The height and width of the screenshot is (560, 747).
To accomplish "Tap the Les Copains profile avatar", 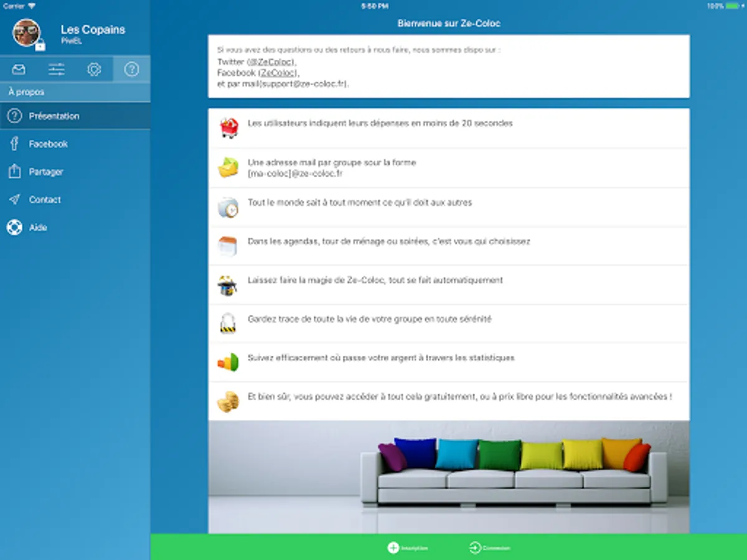I will 27,32.
